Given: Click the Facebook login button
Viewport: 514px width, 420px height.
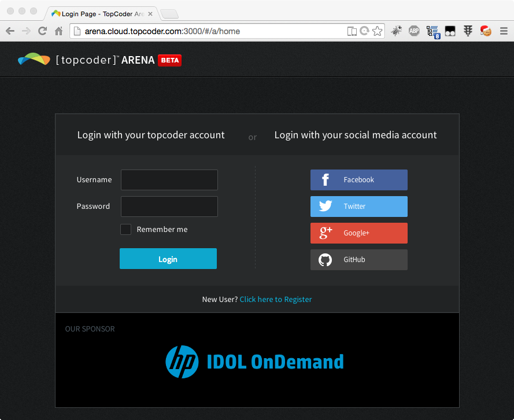Looking at the screenshot, I should (358, 180).
